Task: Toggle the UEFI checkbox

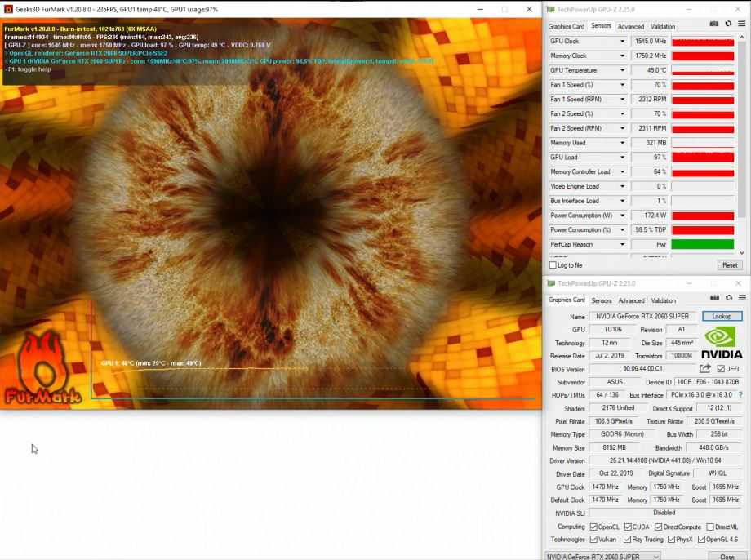Action: (x=721, y=369)
